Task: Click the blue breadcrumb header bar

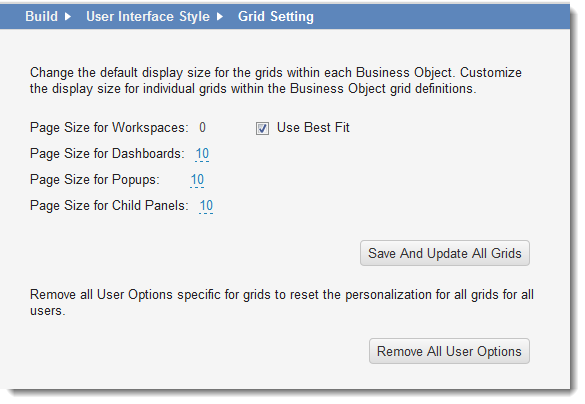Action: (285, 16)
